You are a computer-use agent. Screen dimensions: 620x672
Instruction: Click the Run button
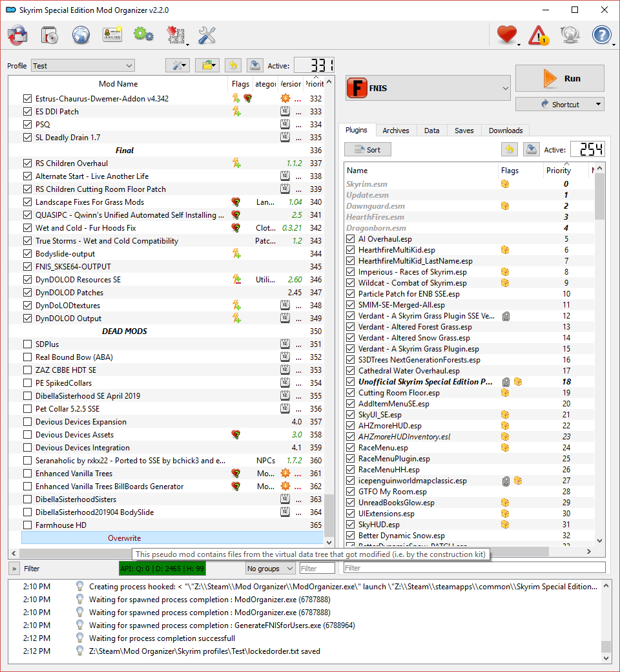(x=559, y=78)
